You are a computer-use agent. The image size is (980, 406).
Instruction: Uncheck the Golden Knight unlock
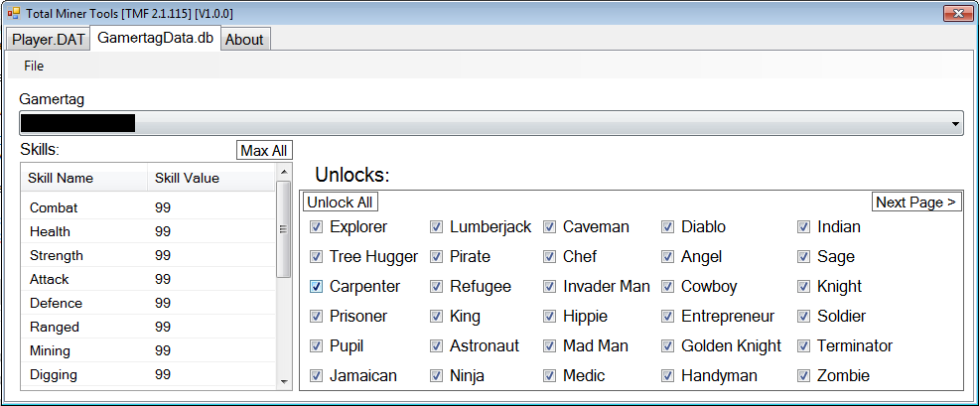pyautogui.click(x=668, y=346)
